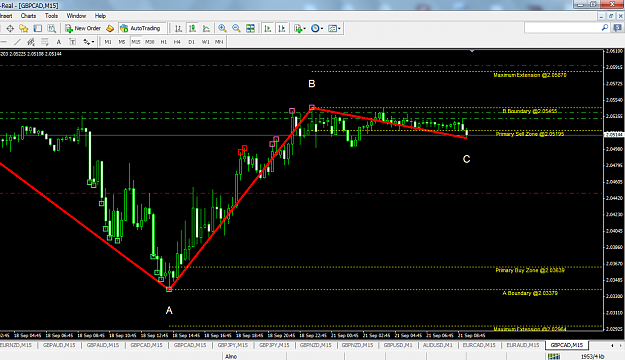Select the 'A Boundary' chart label
The image size is (625, 360).
click(530, 293)
